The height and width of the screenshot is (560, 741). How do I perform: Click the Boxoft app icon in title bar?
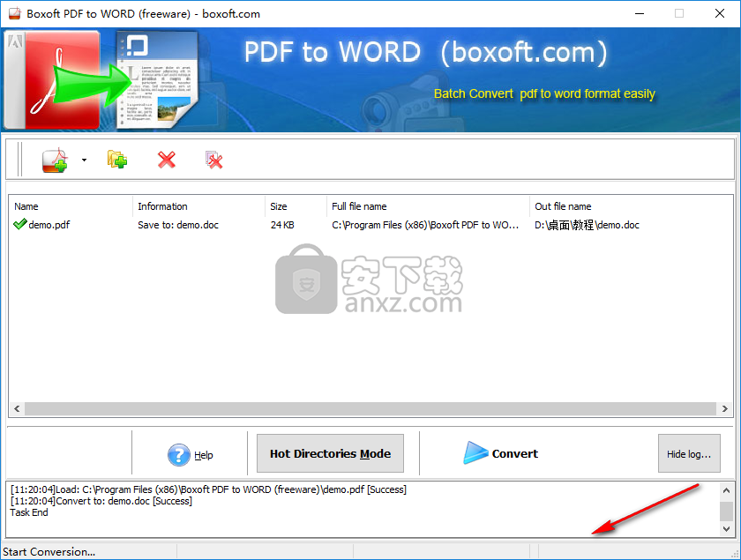pos(15,13)
